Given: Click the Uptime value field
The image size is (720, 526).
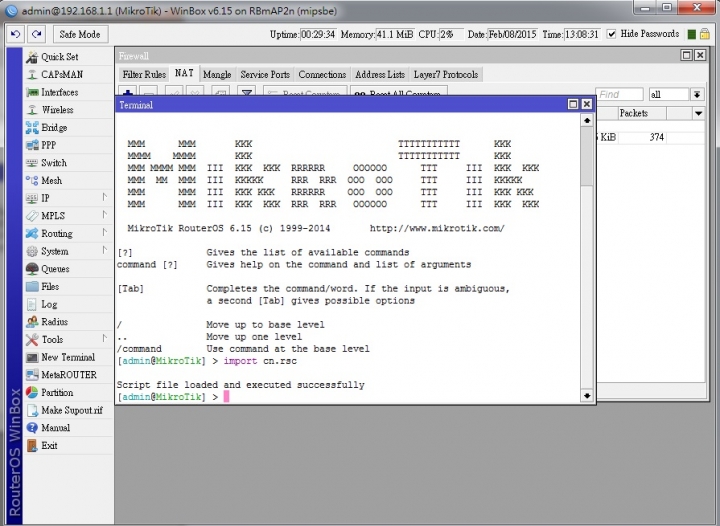Looking at the screenshot, I should [x=318, y=34].
